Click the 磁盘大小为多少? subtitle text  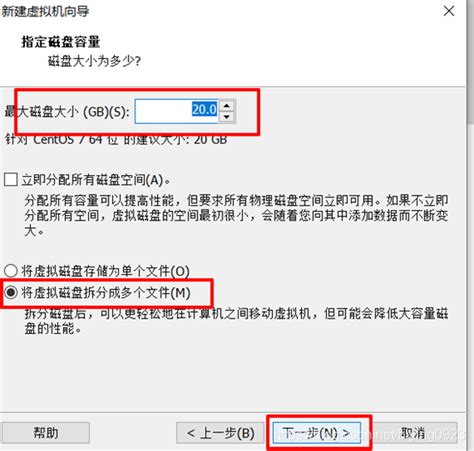pos(95,61)
